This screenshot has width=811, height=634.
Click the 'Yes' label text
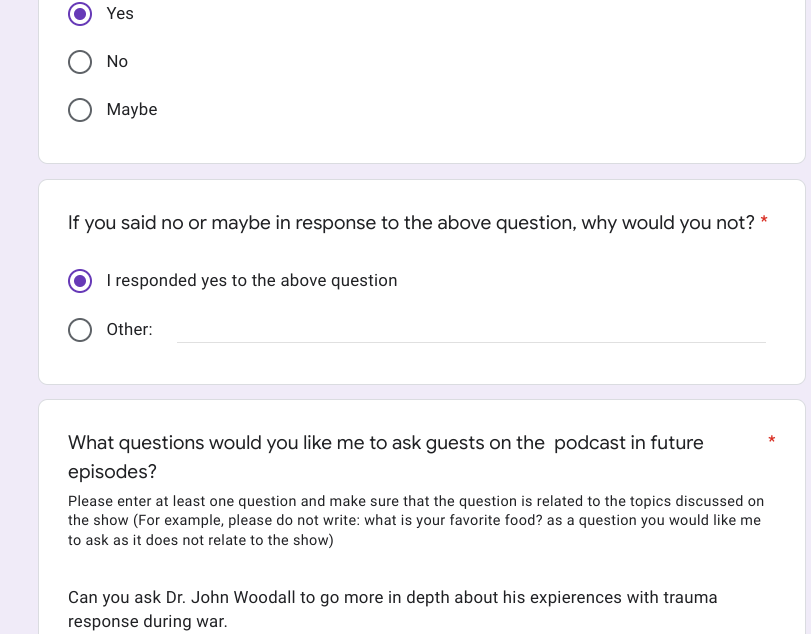click(120, 14)
